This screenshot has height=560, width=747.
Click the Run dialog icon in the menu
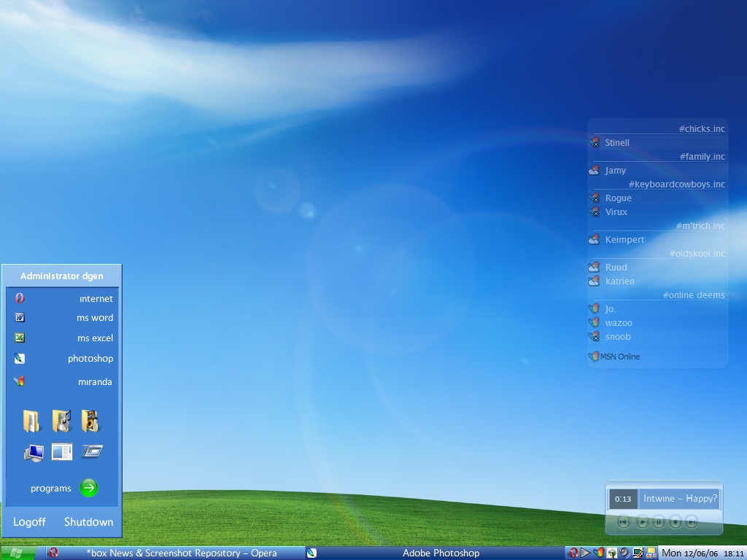click(92, 451)
